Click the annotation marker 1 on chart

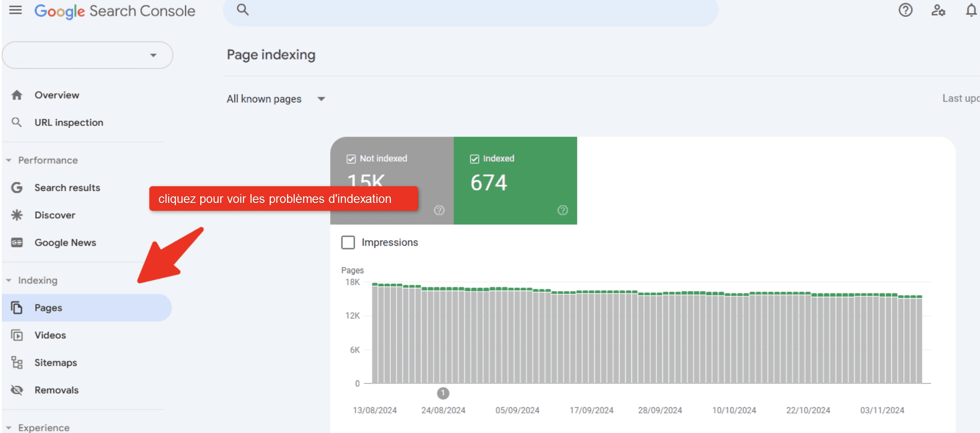click(x=443, y=393)
